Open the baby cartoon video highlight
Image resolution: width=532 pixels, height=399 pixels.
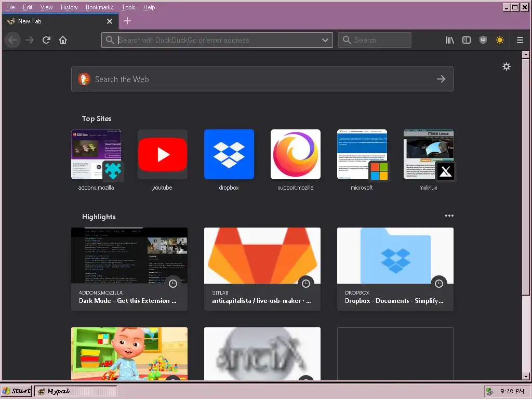129,353
